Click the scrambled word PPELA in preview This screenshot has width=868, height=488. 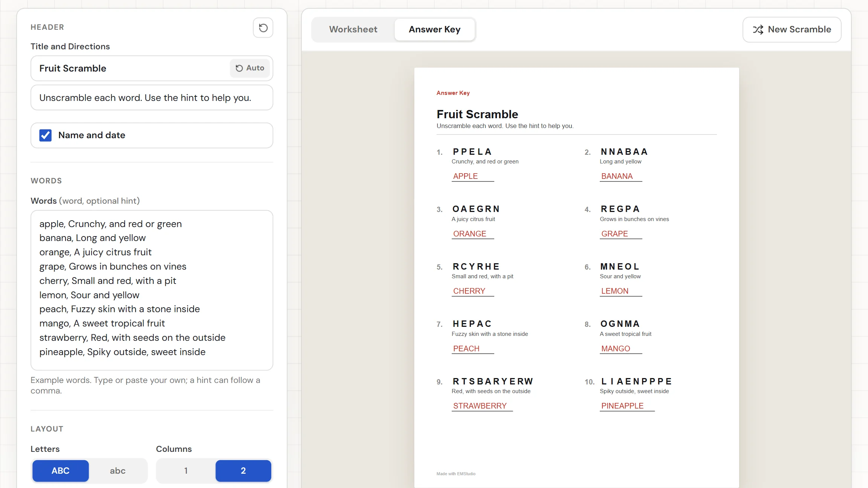point(472,152)
